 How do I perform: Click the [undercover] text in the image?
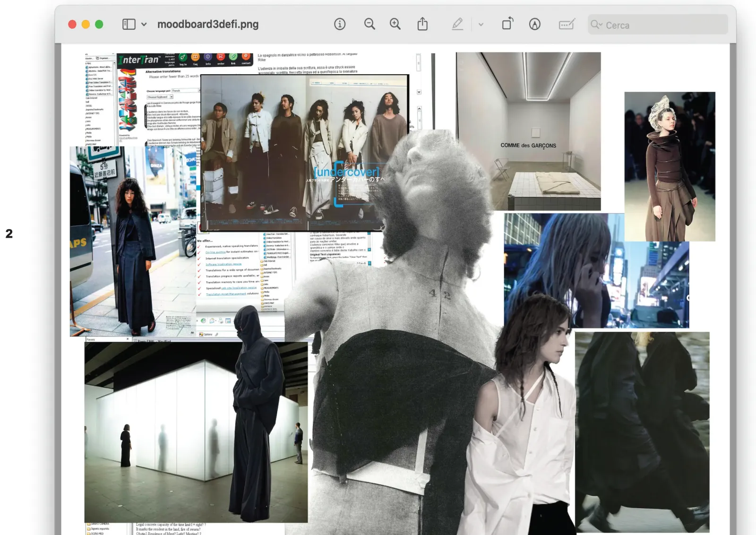tap(347, 172)
